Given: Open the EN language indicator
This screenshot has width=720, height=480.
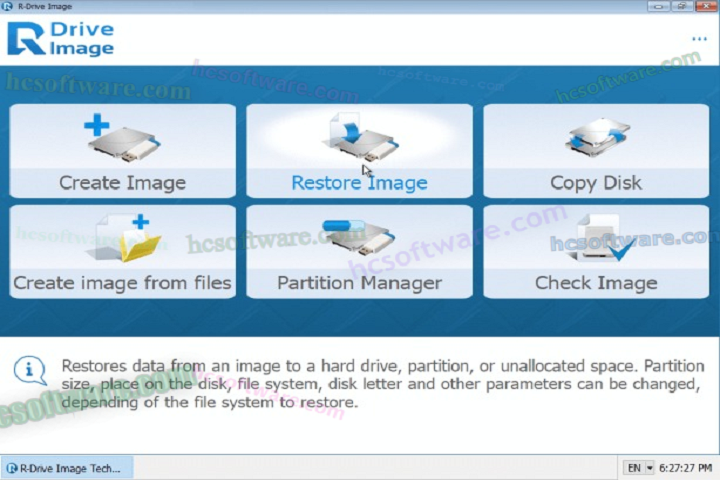Looking at the screenshot, I should (634, 468).
